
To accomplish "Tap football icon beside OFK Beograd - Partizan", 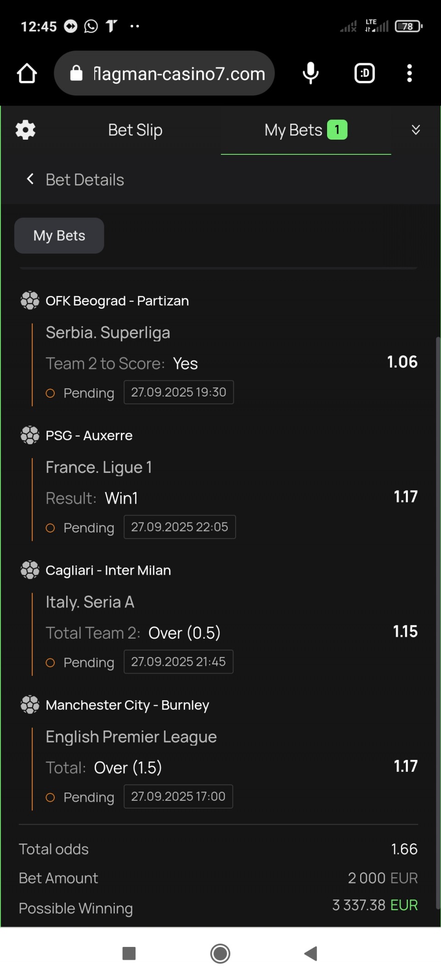I will 30,300.
